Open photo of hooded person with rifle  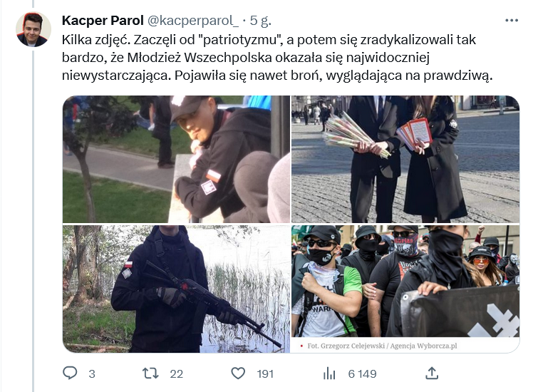tap(176, 289)
